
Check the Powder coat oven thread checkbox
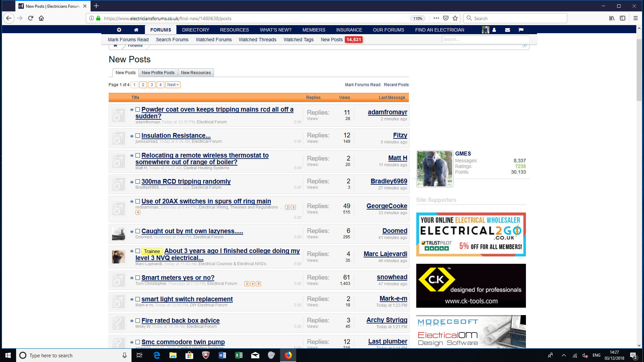click(x=138, y=109)
